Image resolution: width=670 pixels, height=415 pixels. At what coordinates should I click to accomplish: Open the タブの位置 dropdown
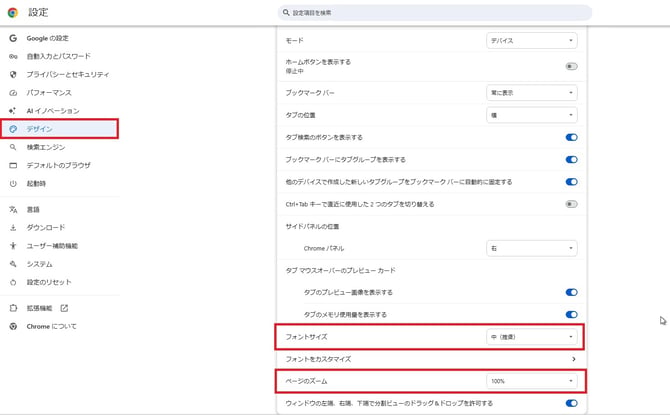tap(532, 115)
